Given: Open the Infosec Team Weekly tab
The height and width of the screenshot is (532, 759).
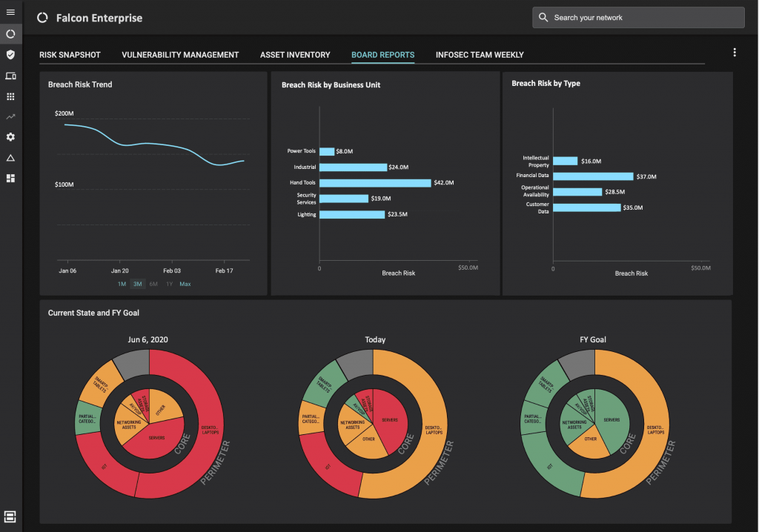Looking at the screenshot, I should coord(480,55).
